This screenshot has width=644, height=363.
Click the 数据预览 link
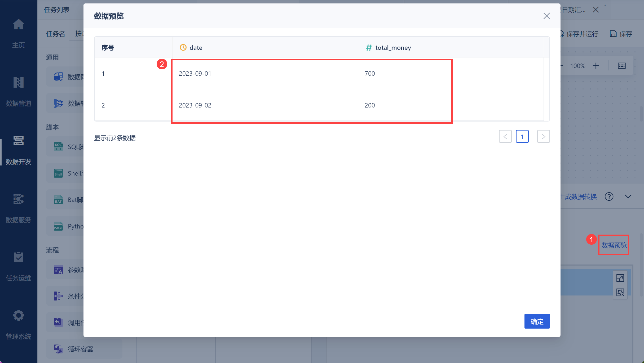coord(614,245)
